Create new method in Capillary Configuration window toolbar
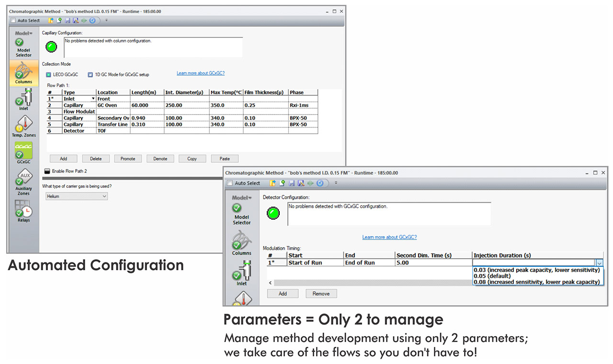Viewport: 613px width, 364px height. tap(59, 21)
